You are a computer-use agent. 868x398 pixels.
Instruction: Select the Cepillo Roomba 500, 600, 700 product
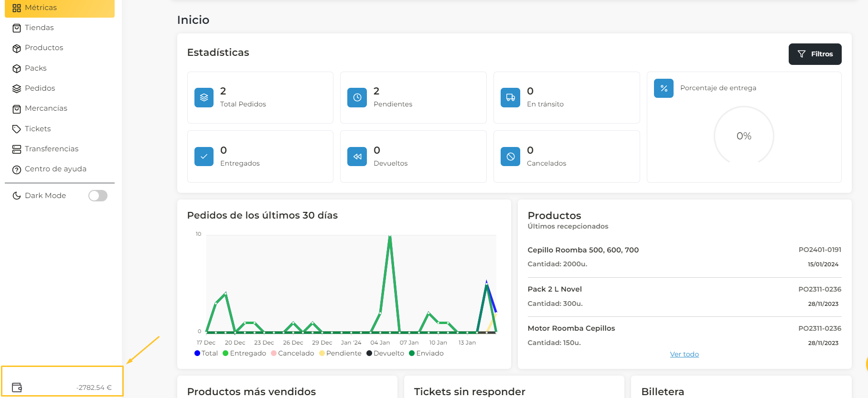tap(583, 250)
